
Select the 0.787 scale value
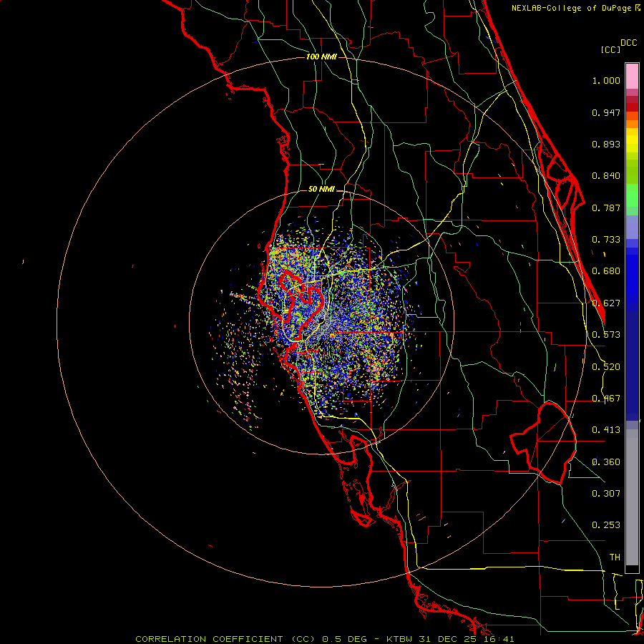click(x=606, y=208)
